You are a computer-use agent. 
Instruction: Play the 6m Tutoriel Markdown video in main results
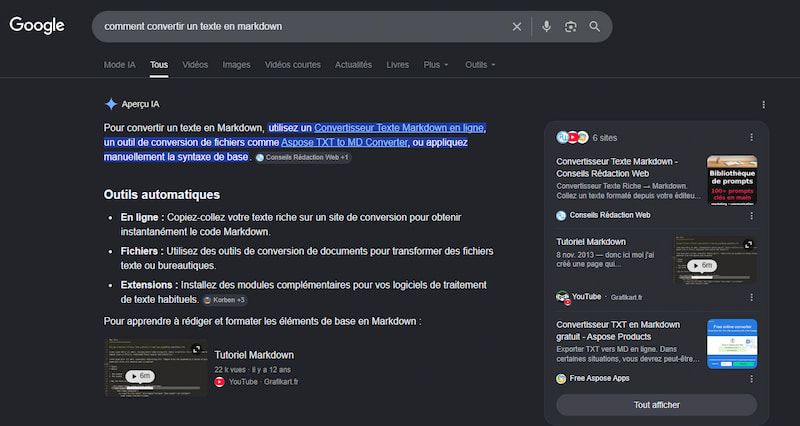click(140, 376)
